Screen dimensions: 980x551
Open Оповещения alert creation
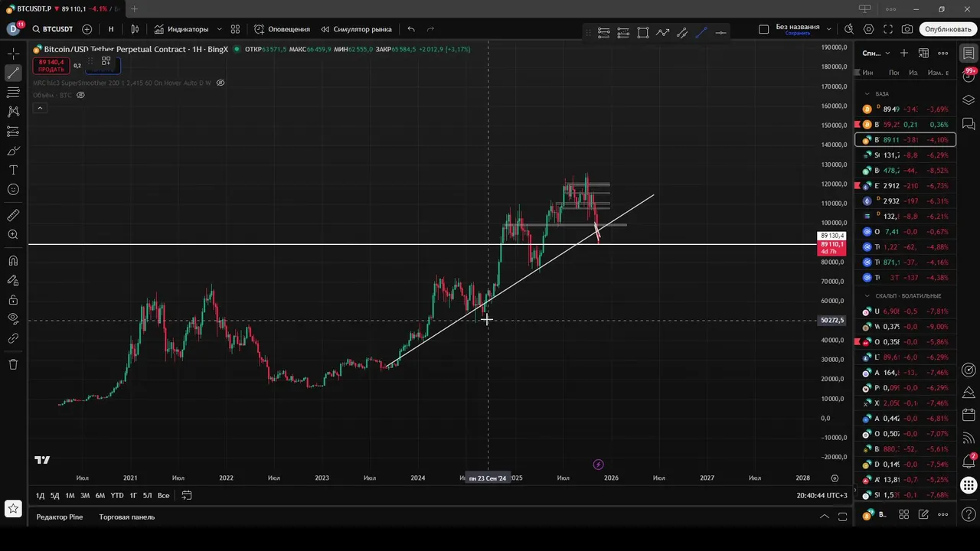[282, 29]
